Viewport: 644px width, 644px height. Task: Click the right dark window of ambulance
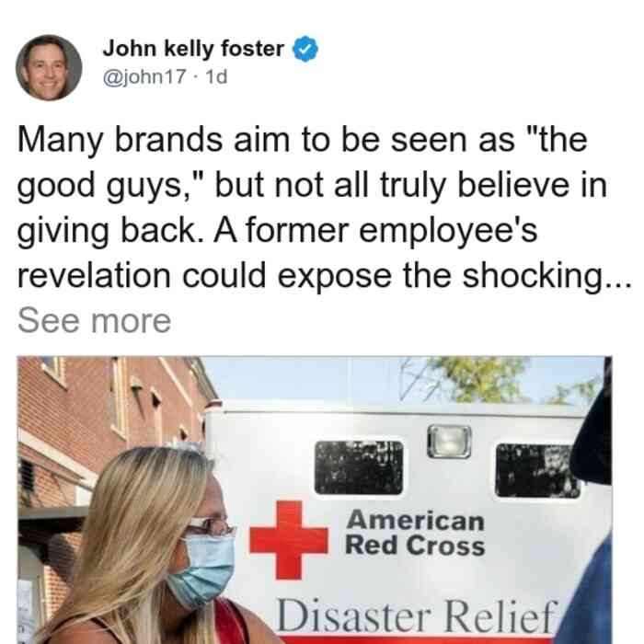click(537, 471)
